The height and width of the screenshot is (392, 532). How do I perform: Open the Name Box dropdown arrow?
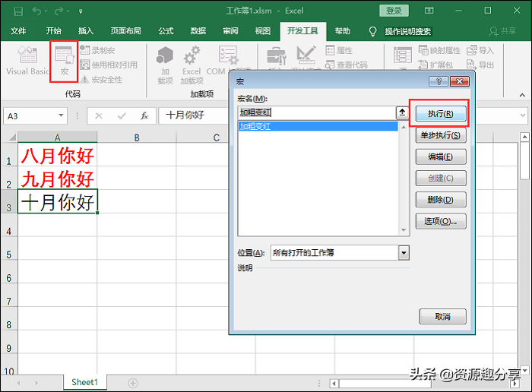[x=62, y=115]
